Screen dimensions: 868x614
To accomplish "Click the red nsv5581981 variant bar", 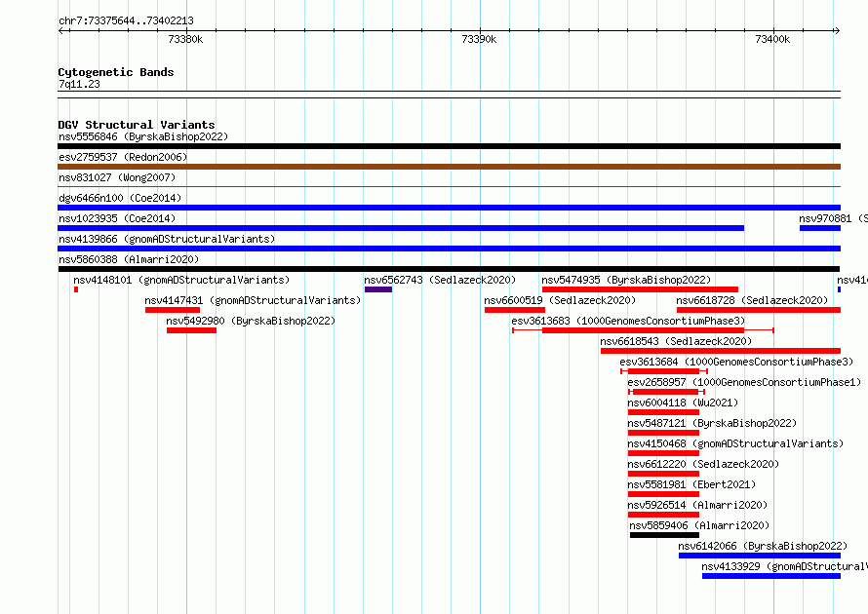I will click(x=663, y=494).
